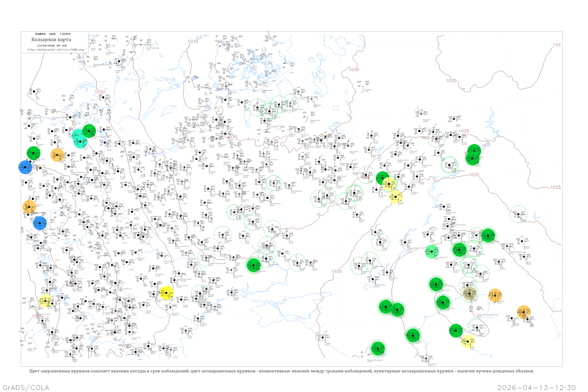Click the "GrADS/COLA" credit text
Image resolution: width=588 pixels, height=392 pixels.
click(x=26, y=387)
